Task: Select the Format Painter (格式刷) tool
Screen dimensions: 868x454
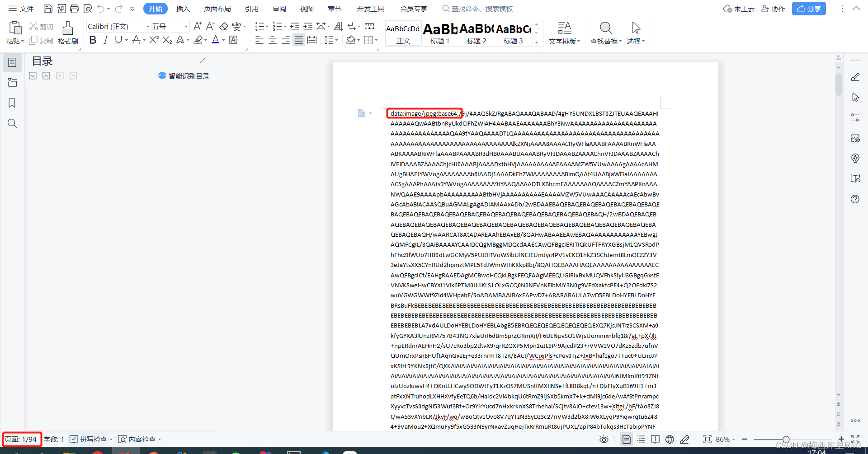Action: coord(68,33)
